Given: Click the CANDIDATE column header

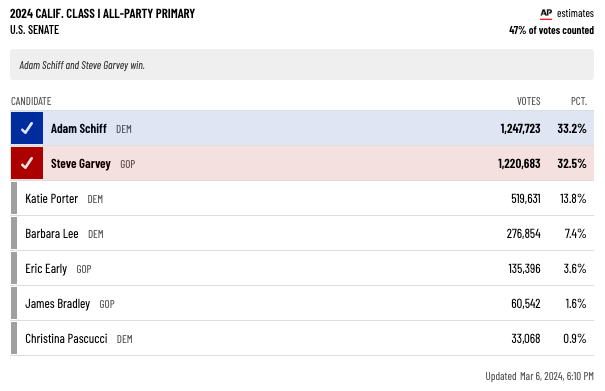Looking at the screenshot, I should click(x=31, y=101).
